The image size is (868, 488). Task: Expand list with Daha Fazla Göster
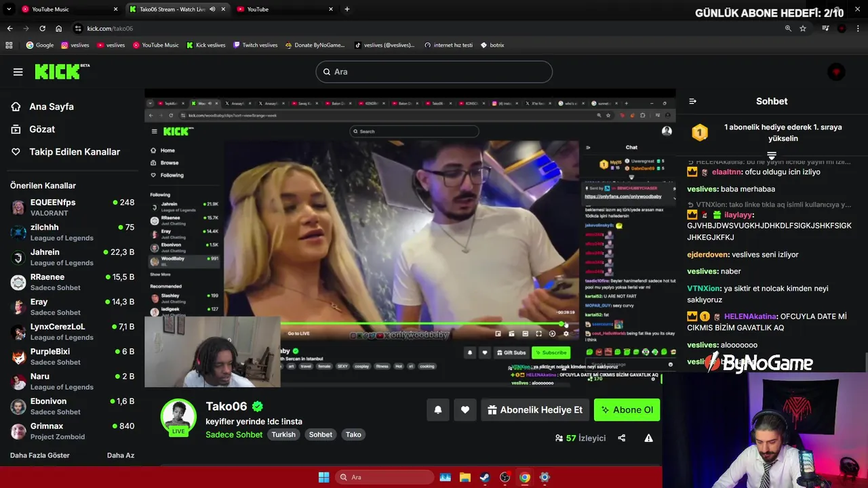pyautogui.click(x=40, y=455)
